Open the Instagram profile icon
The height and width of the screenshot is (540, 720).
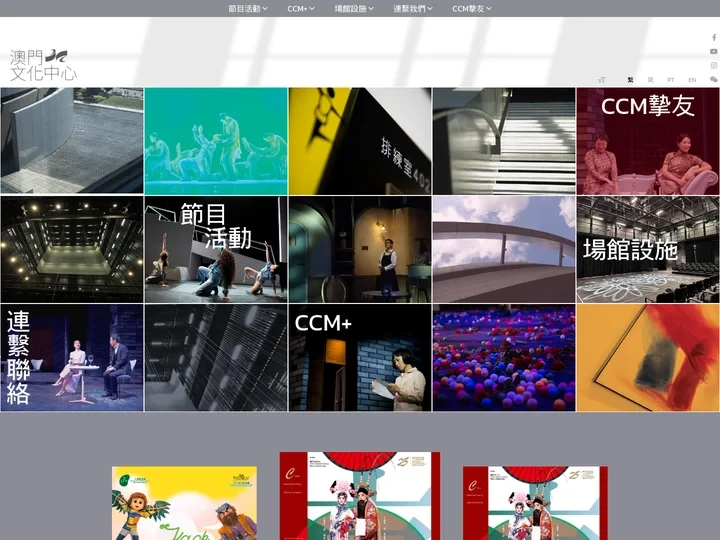click(x=714, y=66)
